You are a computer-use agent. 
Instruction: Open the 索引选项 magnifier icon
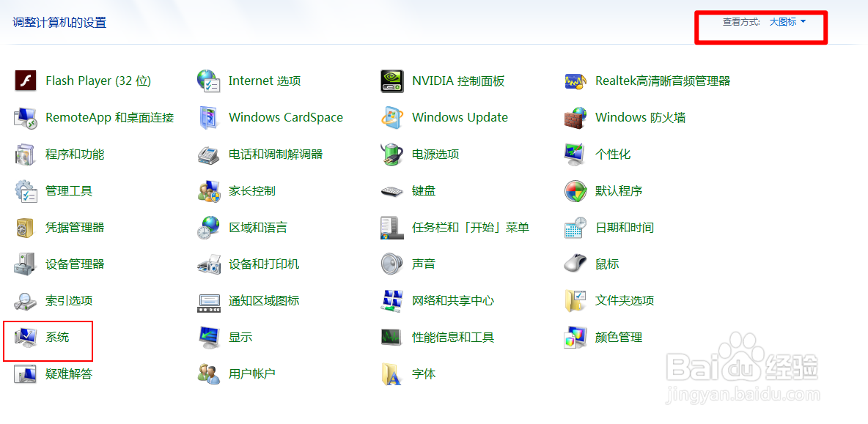[x=26, y=301]
